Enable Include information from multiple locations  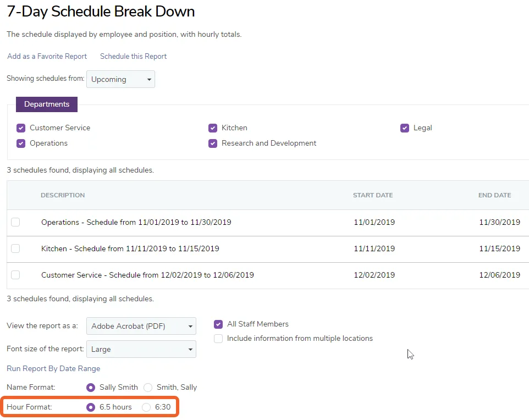218,339
